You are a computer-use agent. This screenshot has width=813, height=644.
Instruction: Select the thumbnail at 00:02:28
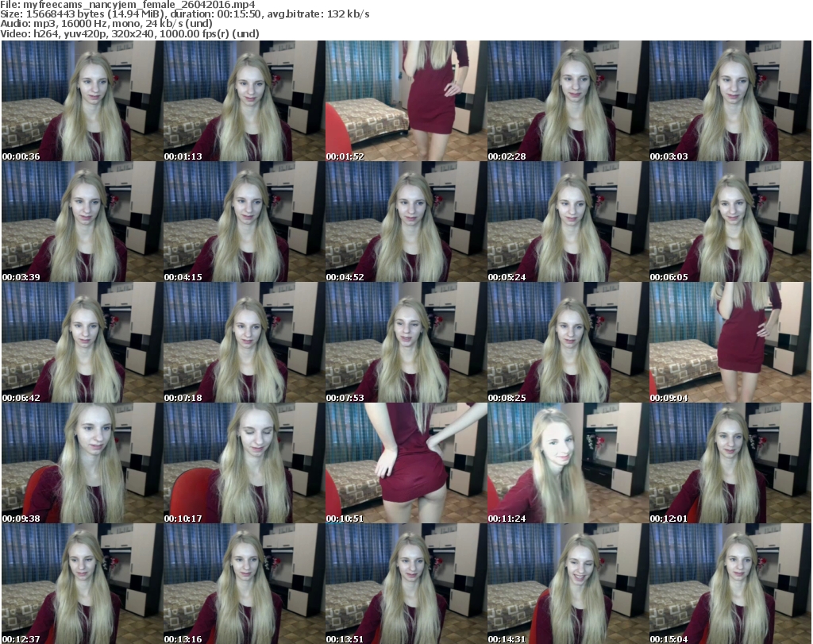point(568,101)
